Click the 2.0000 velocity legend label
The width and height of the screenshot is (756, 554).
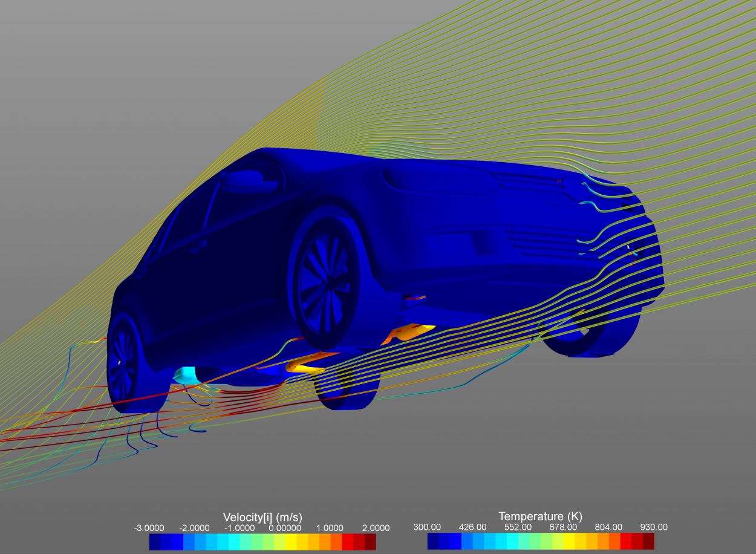click(x=376, y=528)
